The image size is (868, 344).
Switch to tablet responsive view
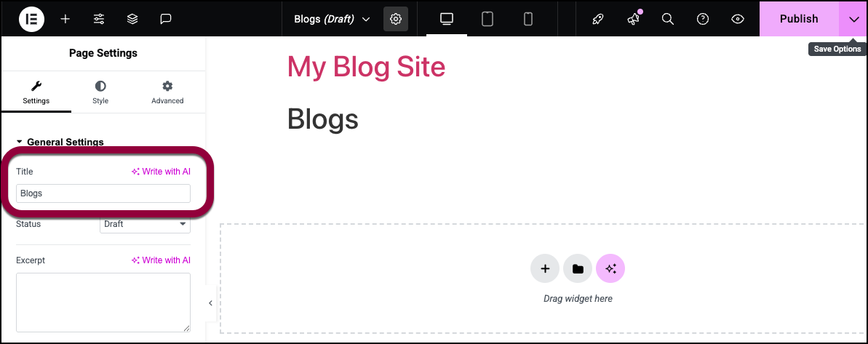pos(487,19)
